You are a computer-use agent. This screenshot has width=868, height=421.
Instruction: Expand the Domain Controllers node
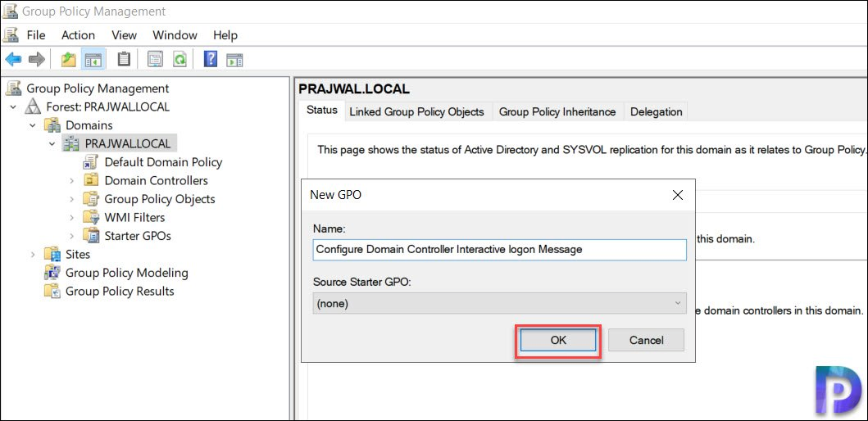pos(71,181)
